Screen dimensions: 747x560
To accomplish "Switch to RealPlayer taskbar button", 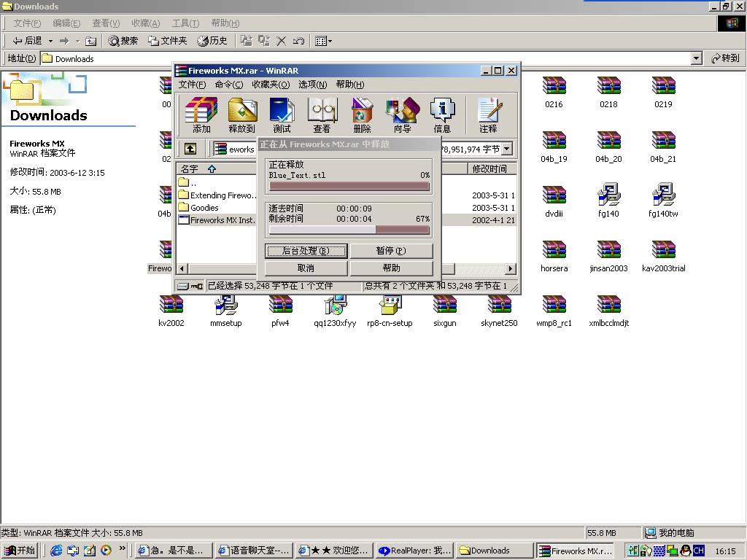I will point(414,551).
